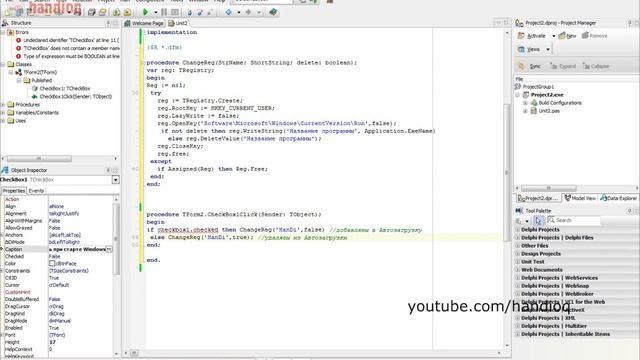Image resolution: width=640 pixels, height=360 pixels.
Task: Expand the Other Files palette category
Action: [518, 246]
